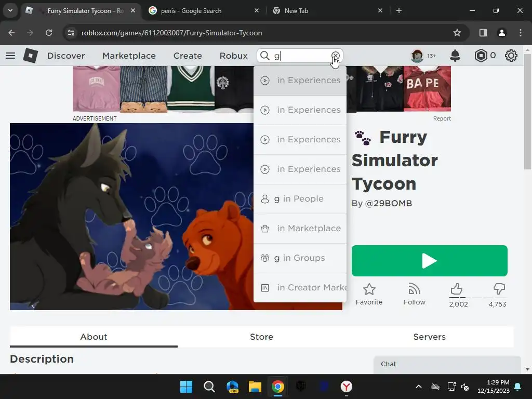Screen dimensions: 532x399
Task: Open a new browser tab with plus button
Action: (x=399, y=11)
